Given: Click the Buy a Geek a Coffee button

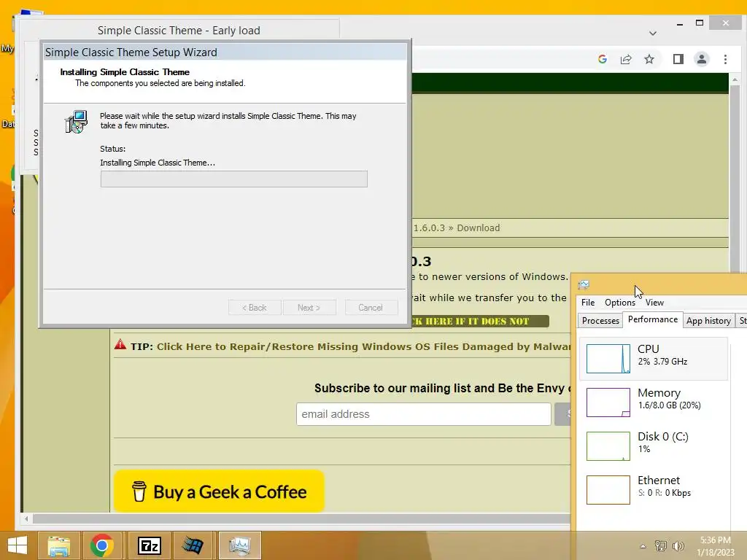Looking at the screenshot, I should 219,491.
